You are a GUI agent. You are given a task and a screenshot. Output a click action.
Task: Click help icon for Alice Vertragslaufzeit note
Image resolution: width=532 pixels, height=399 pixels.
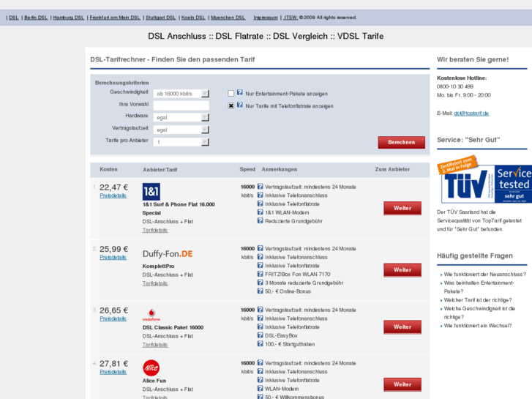click(x=261, y=362)
